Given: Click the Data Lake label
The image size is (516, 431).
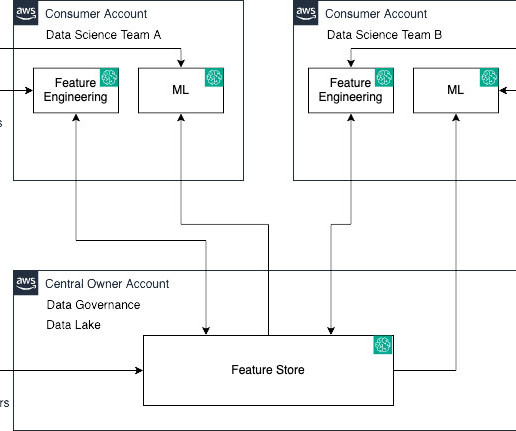Looking at the screenshot, I should click(73, 325).
